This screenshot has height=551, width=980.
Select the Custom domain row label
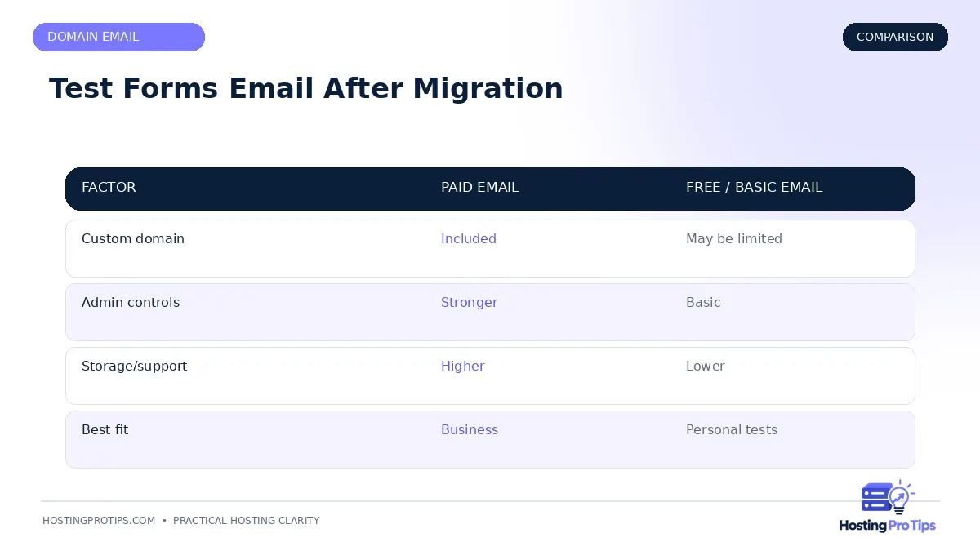pyautogui.click(x=133, y=238)
